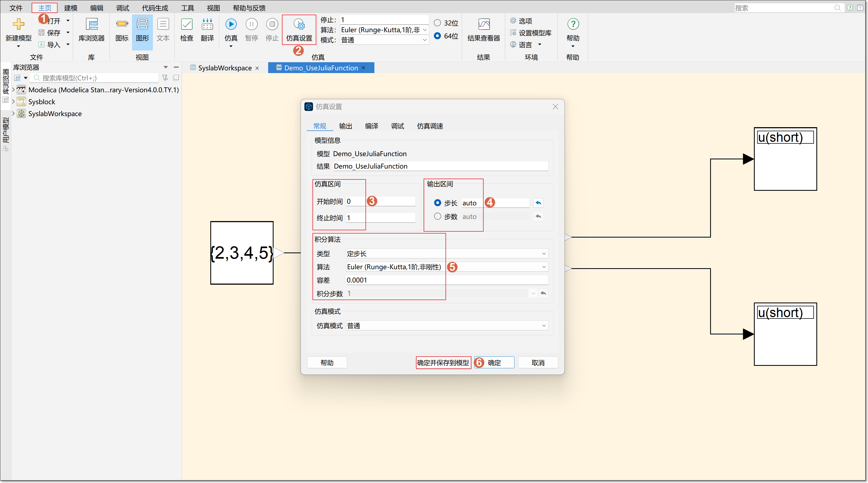Select the 32-bit radio button
This screenshot has width=868, height=483.
coord(437,23)
